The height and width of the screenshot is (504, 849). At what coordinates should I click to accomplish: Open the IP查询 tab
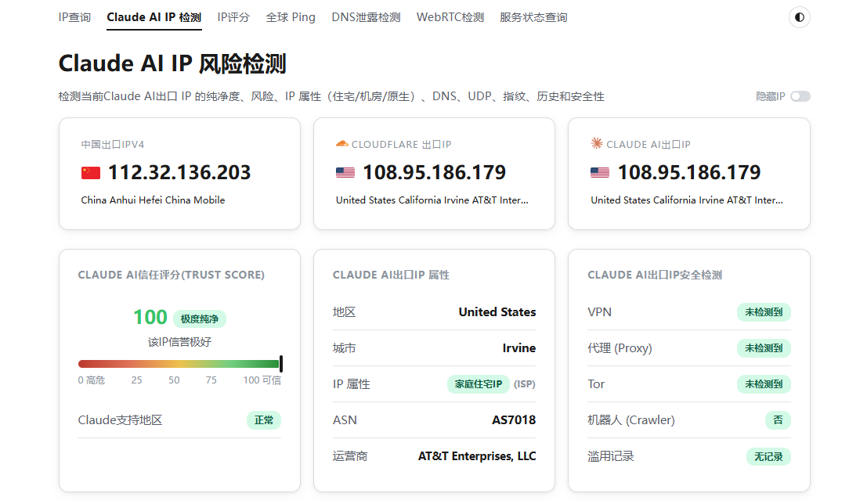point(74,17)
